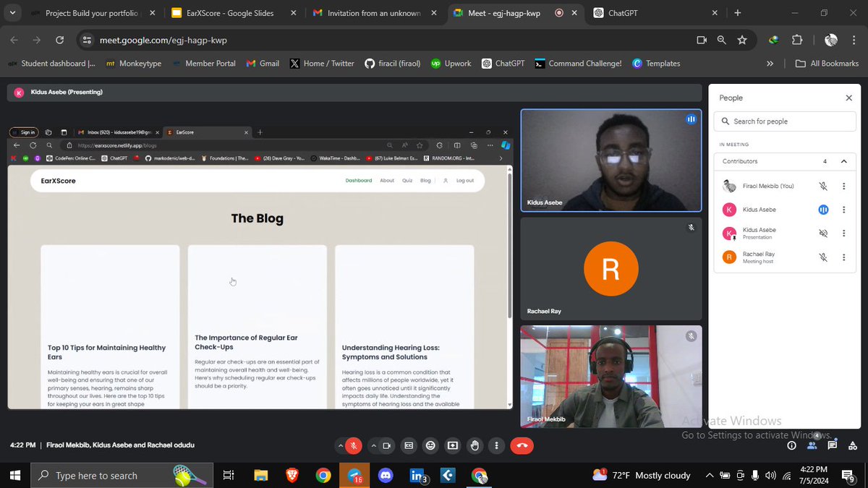Click the mute icon for Rachael Ray
Viewport: 868px width, 488px height.
823,257
